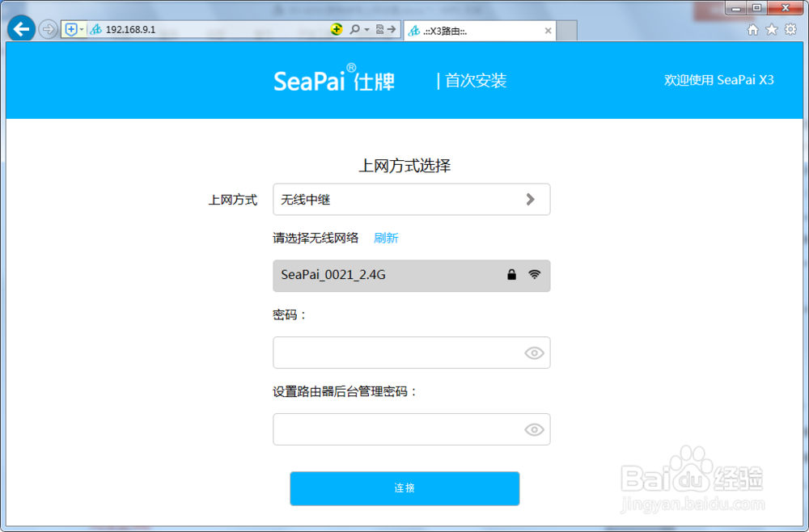The height and width of the screenshot is (532, 809).
Task: Open the security shield dropdown arrow
Action: 82,30
